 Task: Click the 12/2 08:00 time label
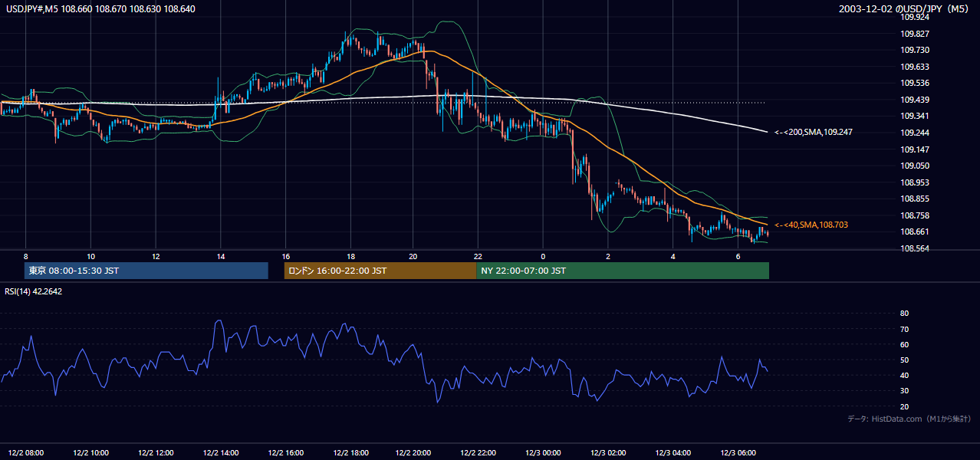[26, 452]
